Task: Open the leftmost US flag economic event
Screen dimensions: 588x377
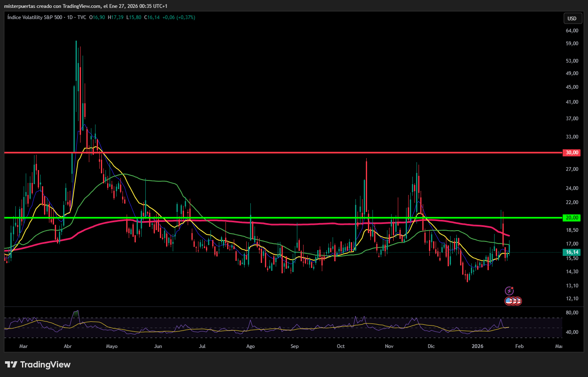Action: pyautogui.click(x=509, y=301)
